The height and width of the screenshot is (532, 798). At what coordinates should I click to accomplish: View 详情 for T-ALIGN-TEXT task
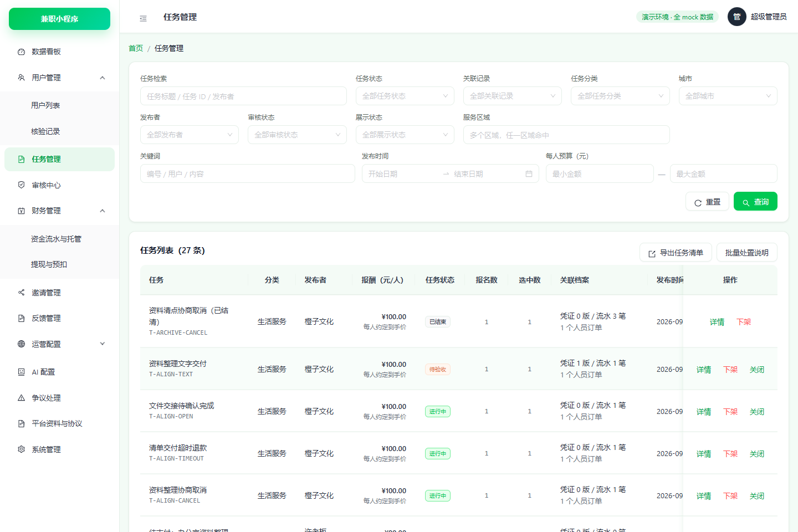(x=704, y=370)
